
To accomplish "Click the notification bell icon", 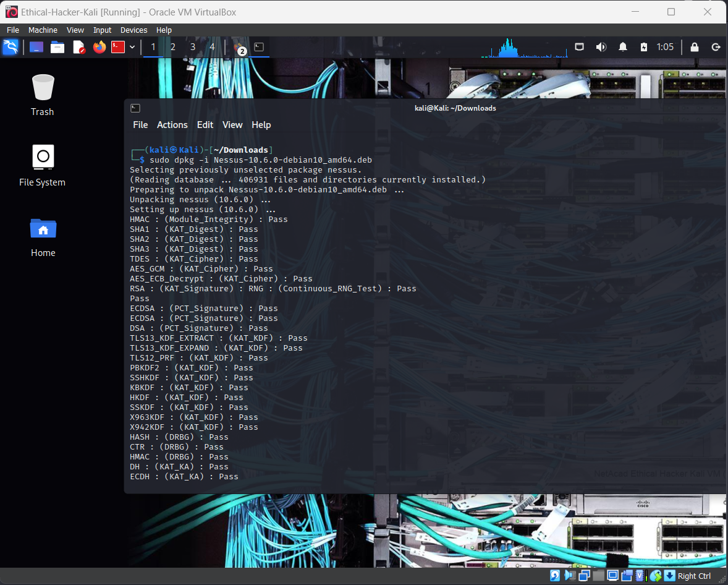I will (623, 47).
